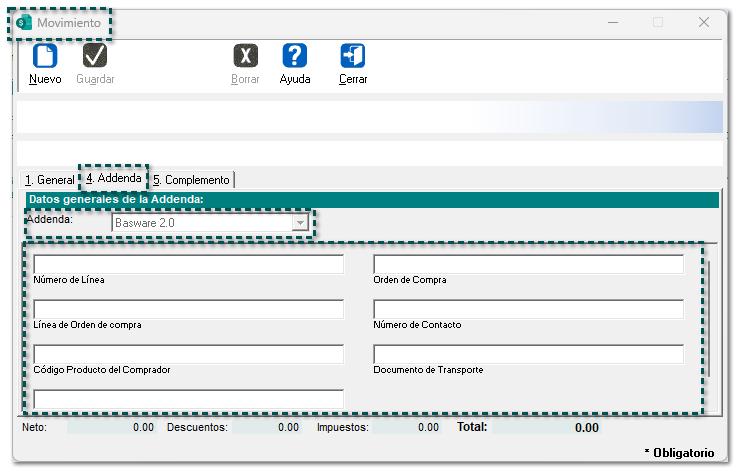Image resolution: width=737 pixels, height=471 pixels.
Task: Open Ayuda help icon
Action: pos(294,56)
